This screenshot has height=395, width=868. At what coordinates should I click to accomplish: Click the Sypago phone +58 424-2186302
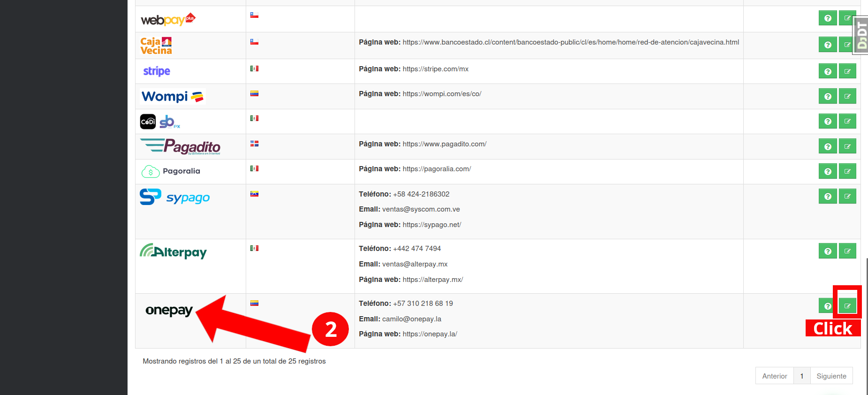point(421,194)
